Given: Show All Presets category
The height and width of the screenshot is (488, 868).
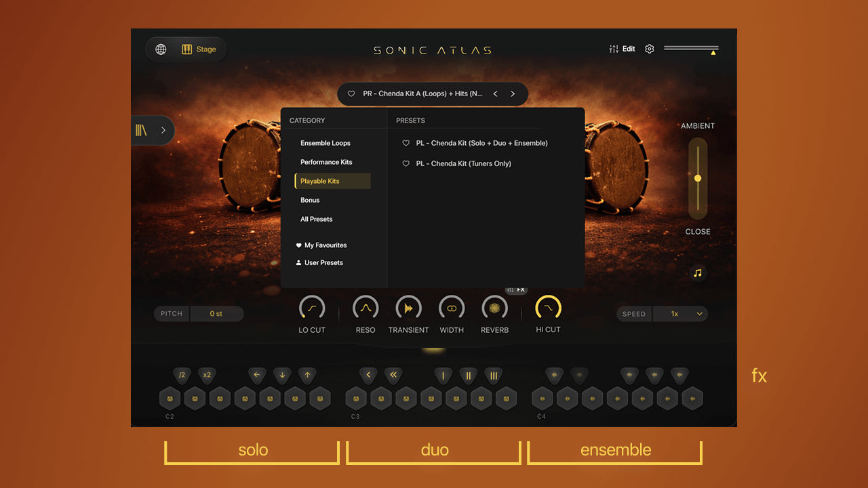Looking at the screenshot, I should coord(317,219).
